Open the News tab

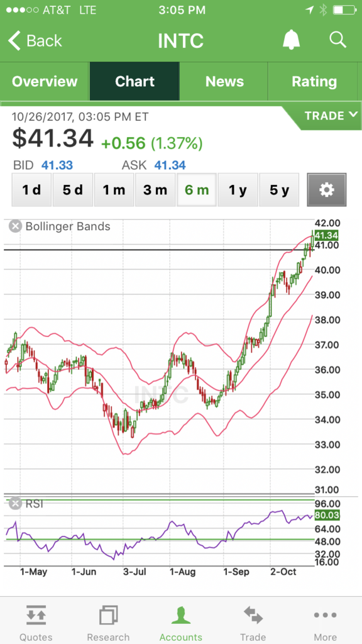click(224, 81)
